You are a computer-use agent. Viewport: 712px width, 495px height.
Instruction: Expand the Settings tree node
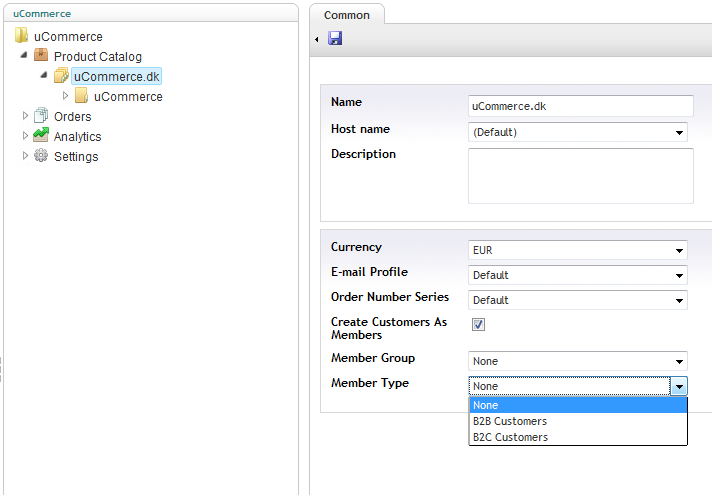25,155
